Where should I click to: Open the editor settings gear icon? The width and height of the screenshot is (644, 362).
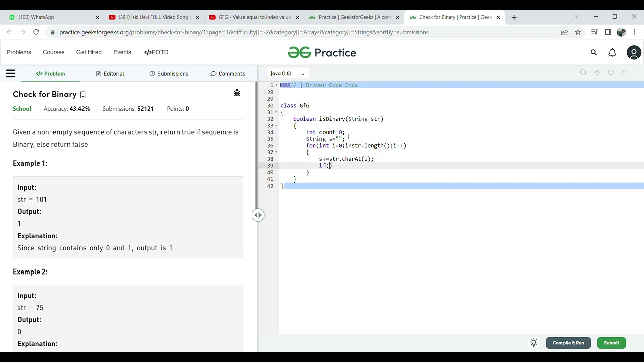pyautogui.click(x=597, y=73)
